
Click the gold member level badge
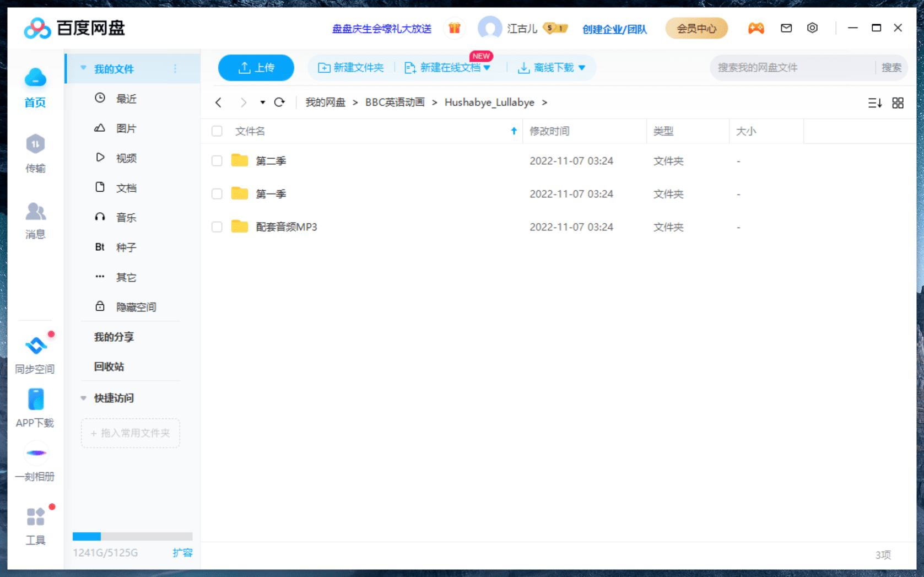[555, 28]
